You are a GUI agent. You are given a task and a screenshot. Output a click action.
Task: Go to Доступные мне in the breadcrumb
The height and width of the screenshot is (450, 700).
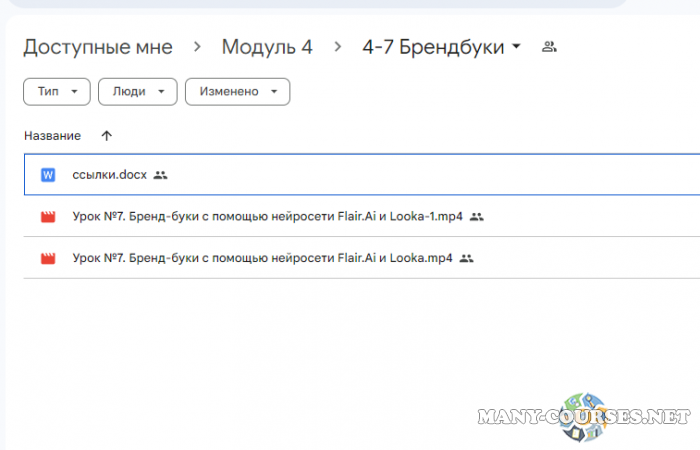[98, 47]
